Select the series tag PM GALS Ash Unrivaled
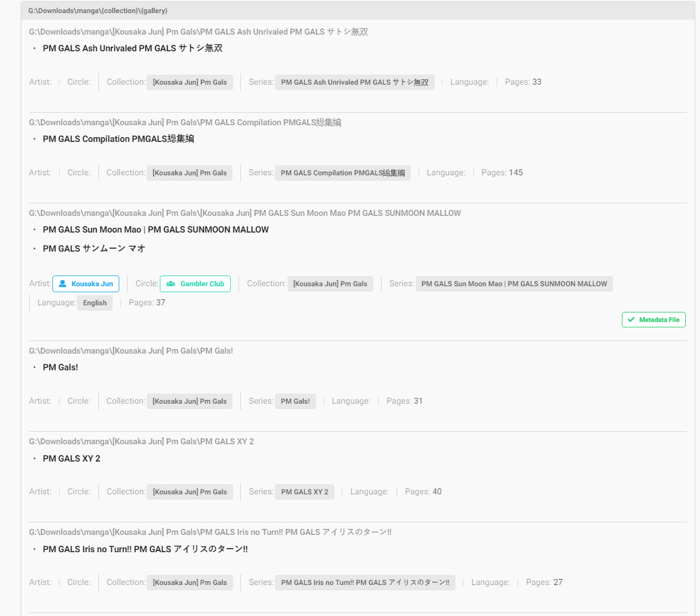The width and height of the screenshot is (700, 616). [x=354, y=82]
